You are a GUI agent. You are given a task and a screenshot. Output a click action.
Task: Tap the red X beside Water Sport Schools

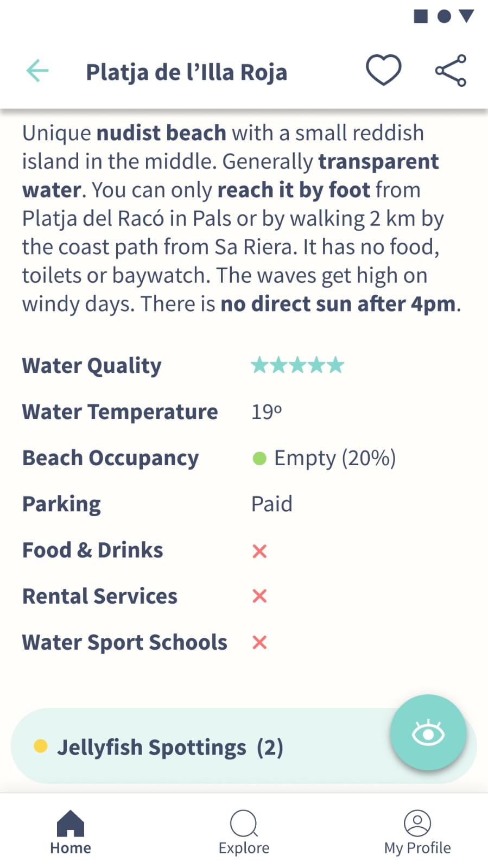(259, 643)
